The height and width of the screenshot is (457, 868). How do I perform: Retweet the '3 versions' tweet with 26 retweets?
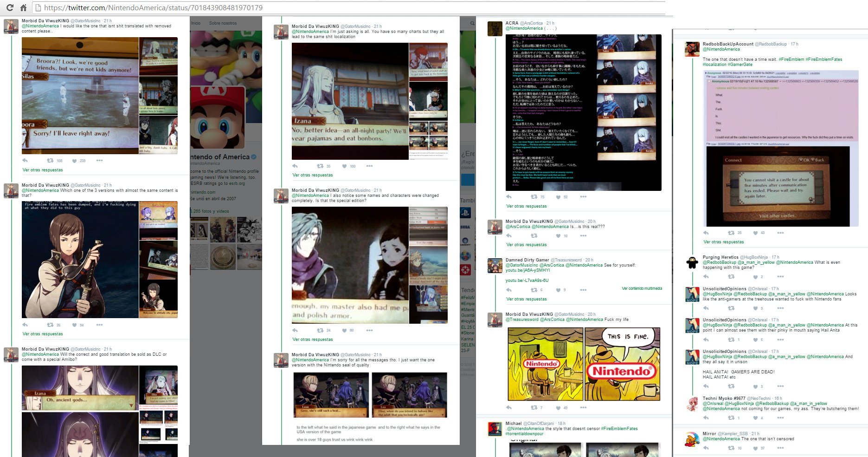[50, 325]
